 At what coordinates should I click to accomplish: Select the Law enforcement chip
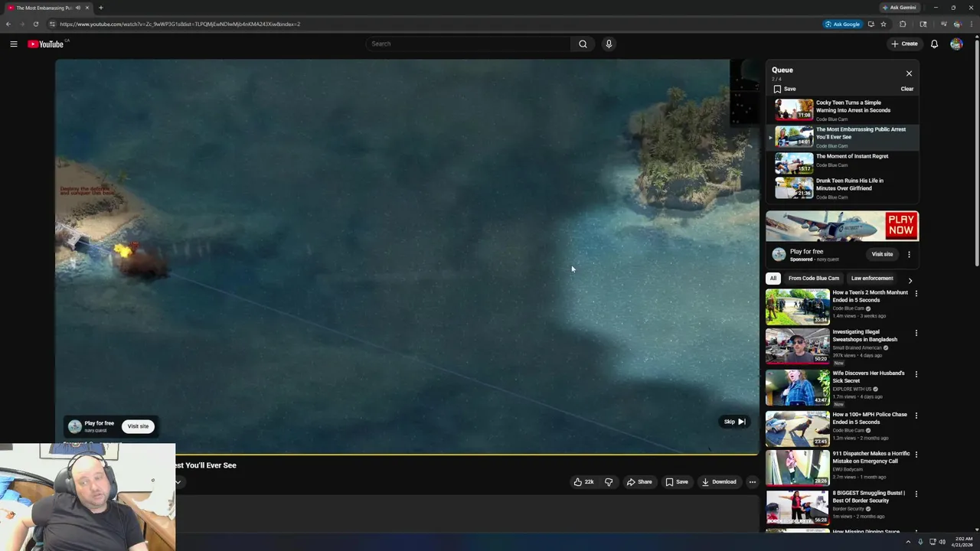click(x=872, y=279)
